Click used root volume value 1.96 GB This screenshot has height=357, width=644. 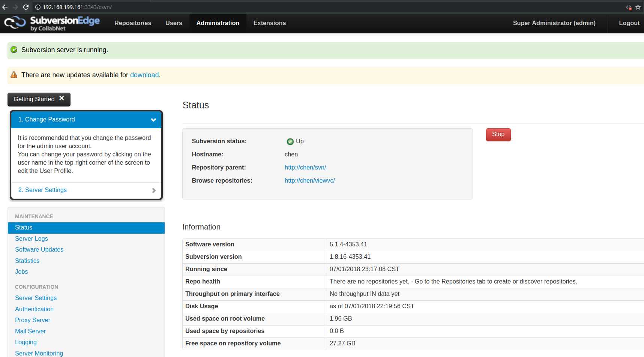(341, 319)
